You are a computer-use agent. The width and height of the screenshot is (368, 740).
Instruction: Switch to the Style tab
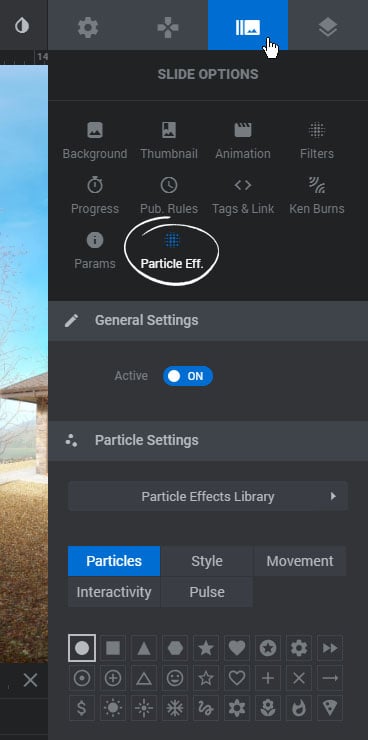pos(207,561)
